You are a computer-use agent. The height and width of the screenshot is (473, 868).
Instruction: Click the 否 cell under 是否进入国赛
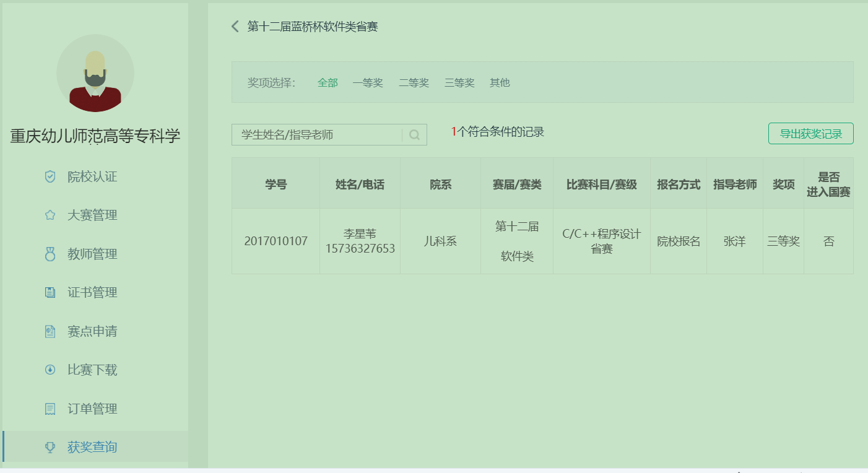tap(829, 241)
